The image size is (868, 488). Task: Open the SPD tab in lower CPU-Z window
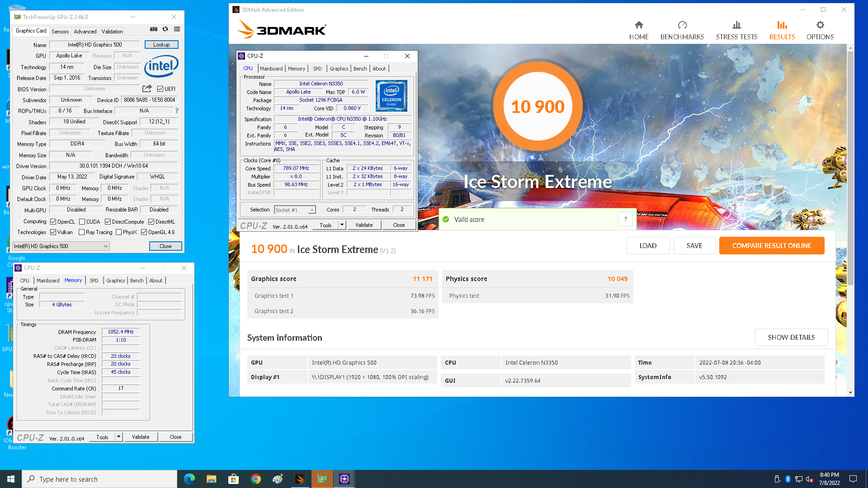(x=94, y=281)
